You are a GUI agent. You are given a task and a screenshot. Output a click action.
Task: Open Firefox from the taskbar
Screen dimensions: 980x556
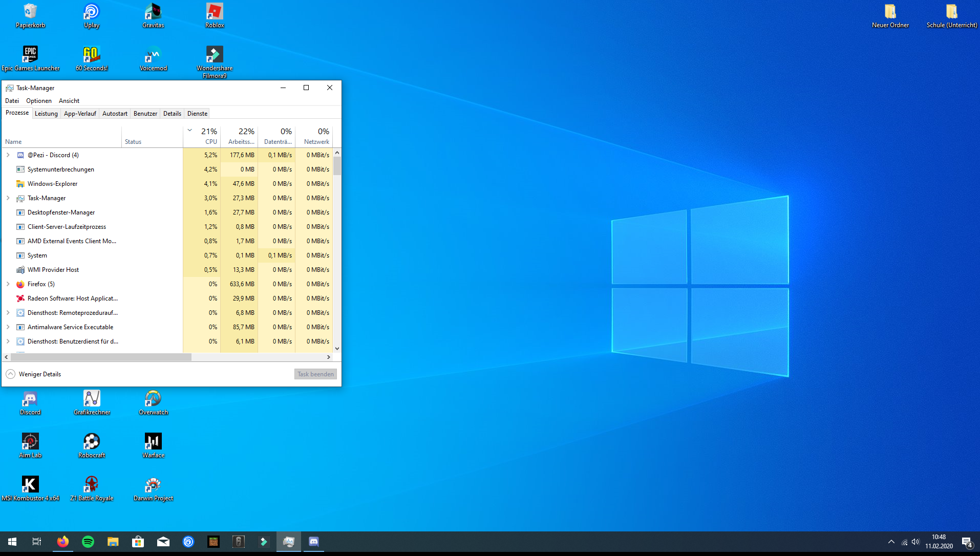[x=63, y=542]
